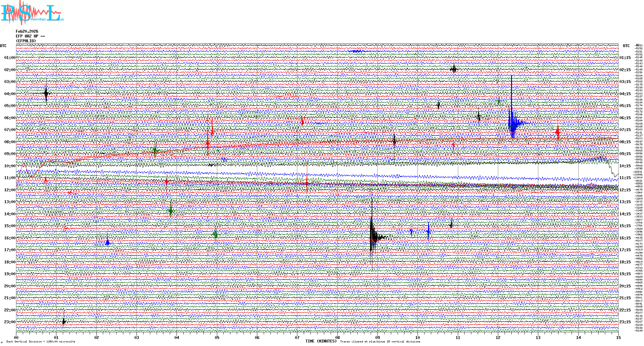Viewport: 644px width, 346px height.
Task: Click the (EFPALIO) station name label
Action: [x=26, y=41]
